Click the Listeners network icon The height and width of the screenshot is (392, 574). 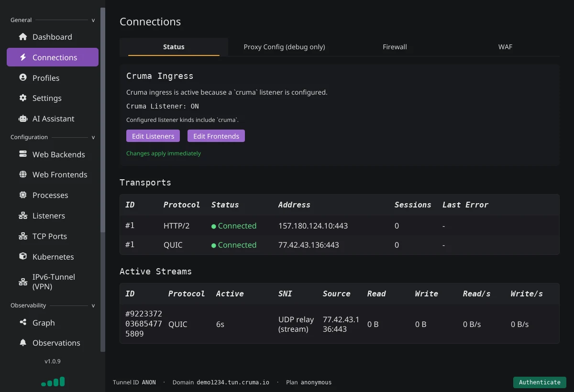tap(22, 216)
